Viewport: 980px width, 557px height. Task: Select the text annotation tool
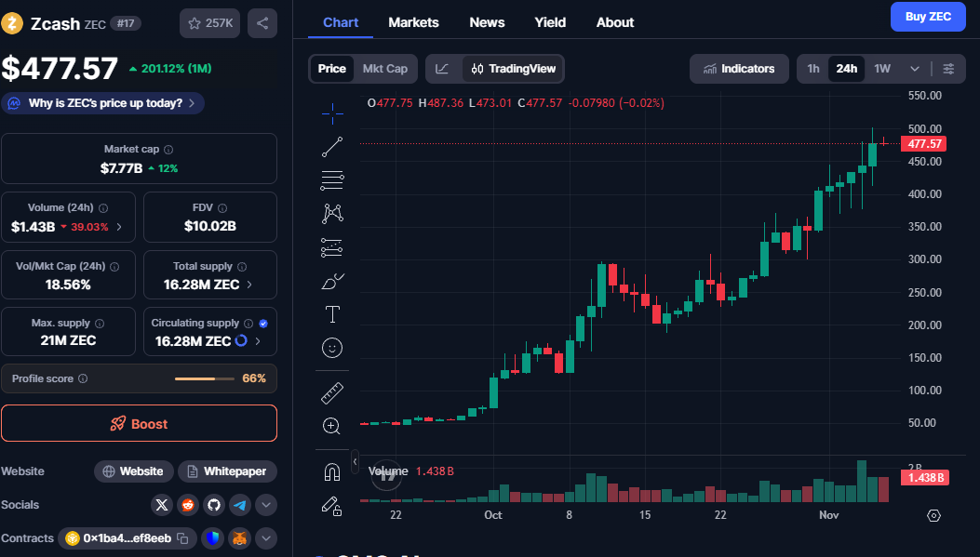coord(332,313)
